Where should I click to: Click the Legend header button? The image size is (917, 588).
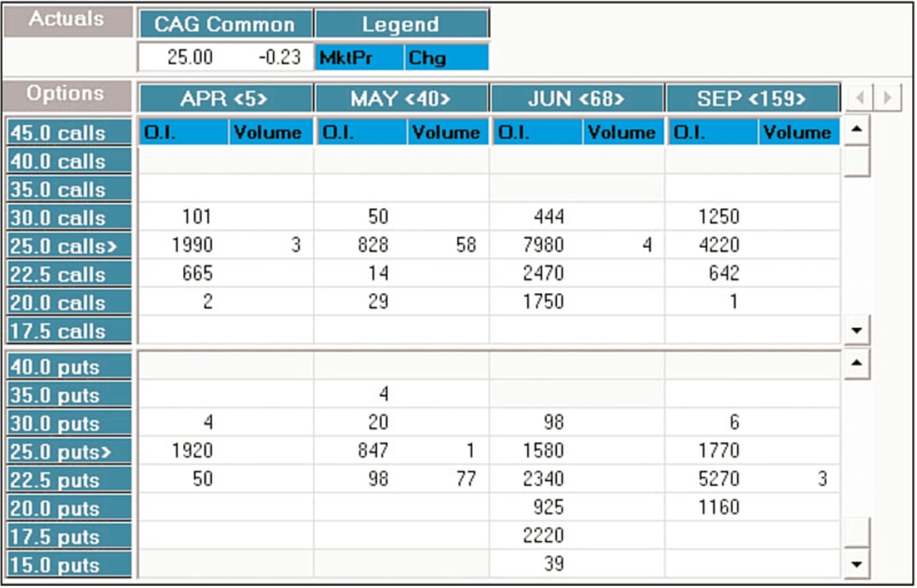401,24
